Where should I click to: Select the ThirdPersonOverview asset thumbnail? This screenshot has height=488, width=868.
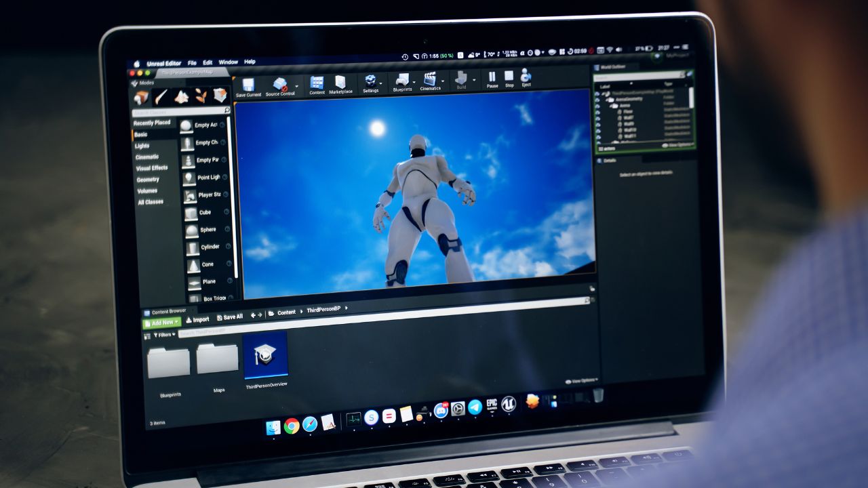click(265, 354)
